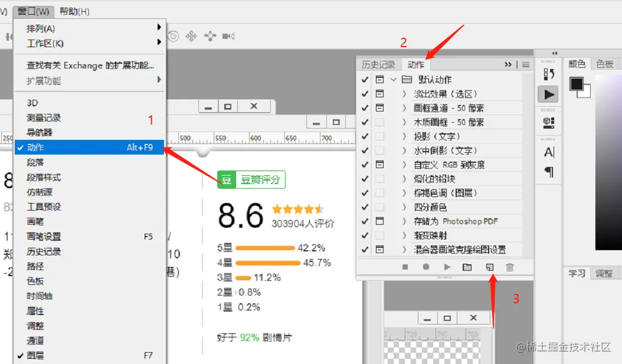Screen dimensions: 622x364
Task: Switch to the 色板 tab
Action: (x=604, y=64)
